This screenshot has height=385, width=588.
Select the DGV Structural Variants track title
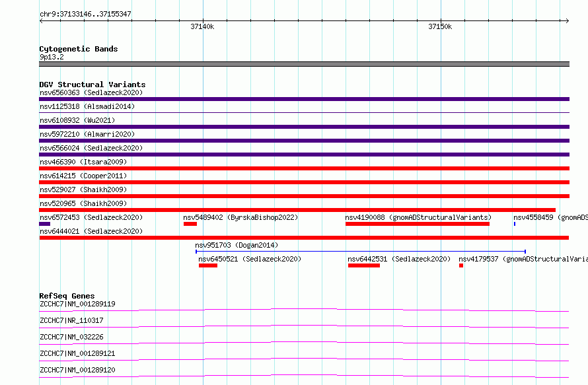click(x=92, y=85)
